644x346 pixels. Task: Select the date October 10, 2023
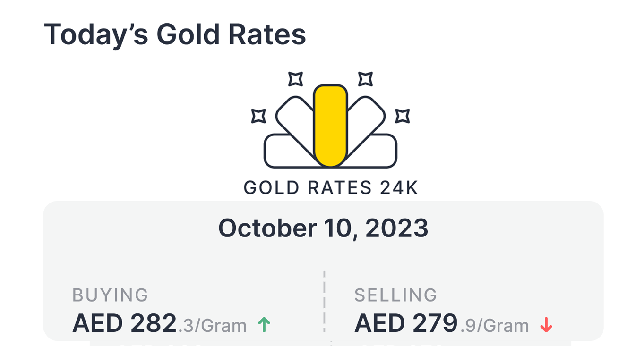coord(323,228)
